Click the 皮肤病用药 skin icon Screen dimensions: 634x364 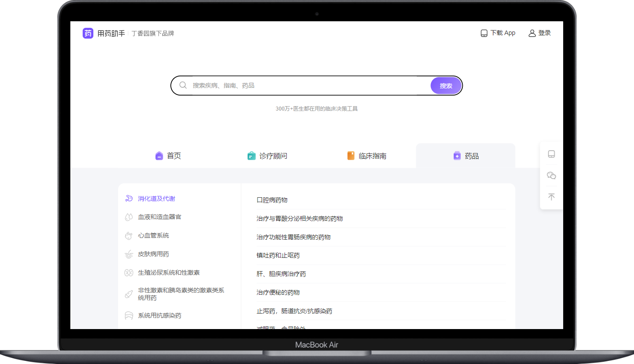click(129, 254)
